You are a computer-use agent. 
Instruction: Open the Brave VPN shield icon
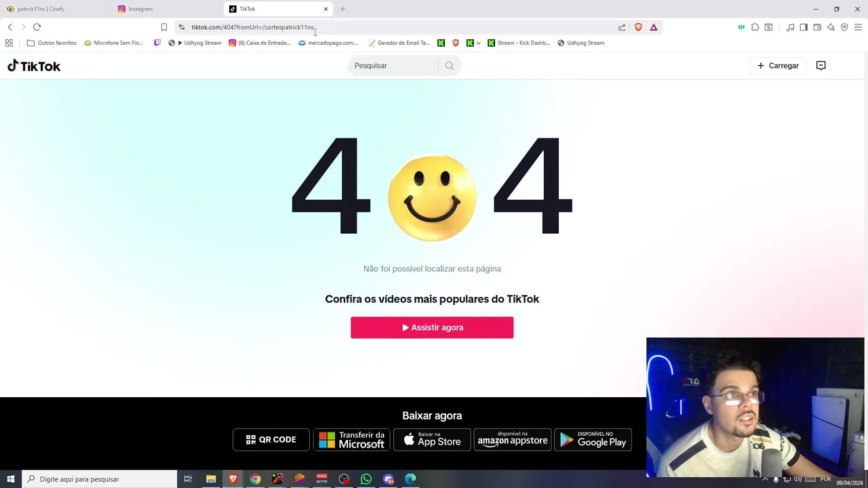click(844, 27)
